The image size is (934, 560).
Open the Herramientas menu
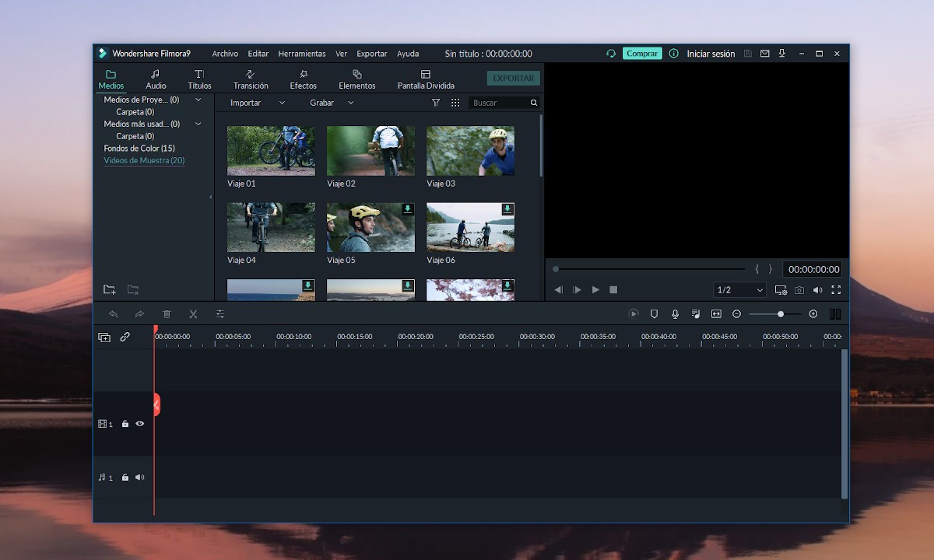click(302, 54)
